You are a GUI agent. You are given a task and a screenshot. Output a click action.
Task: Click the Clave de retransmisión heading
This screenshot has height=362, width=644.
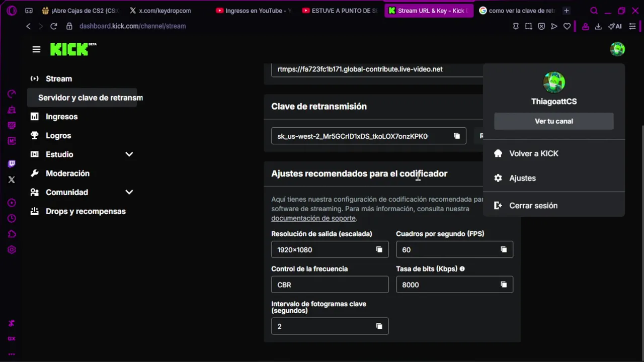tap(319, 107)
